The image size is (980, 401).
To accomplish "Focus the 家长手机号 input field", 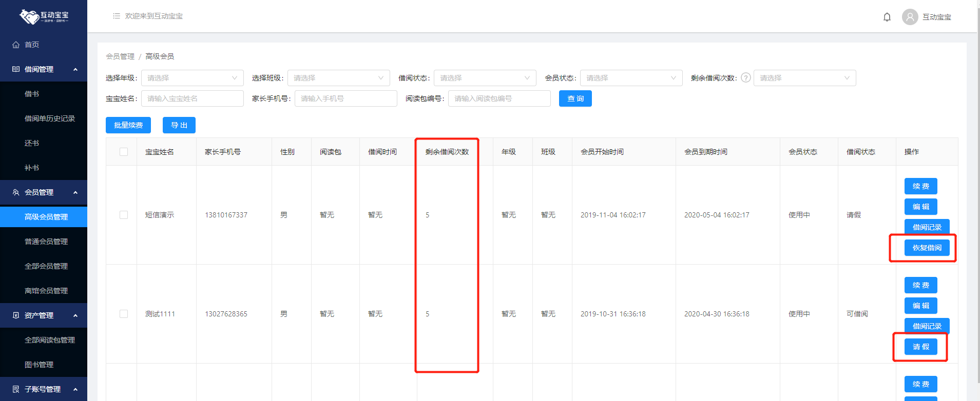I will pos(346,98).
